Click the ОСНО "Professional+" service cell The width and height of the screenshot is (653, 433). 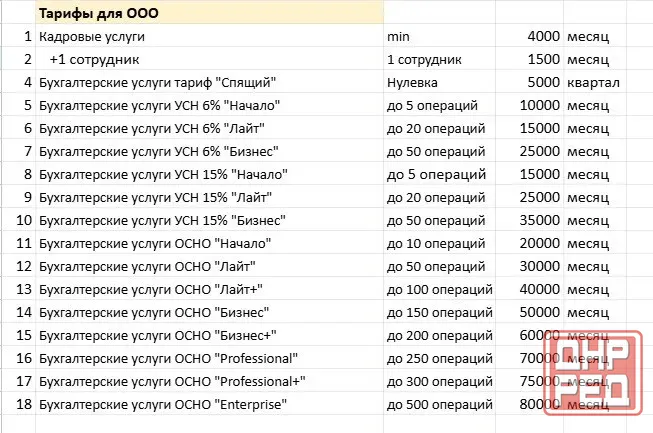coord(209,381)
